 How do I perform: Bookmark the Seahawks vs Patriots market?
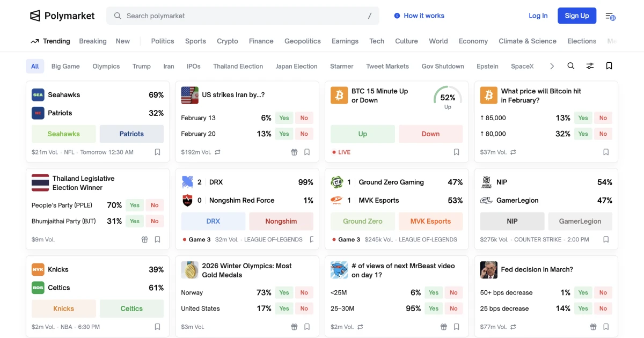tap(157, 152)
